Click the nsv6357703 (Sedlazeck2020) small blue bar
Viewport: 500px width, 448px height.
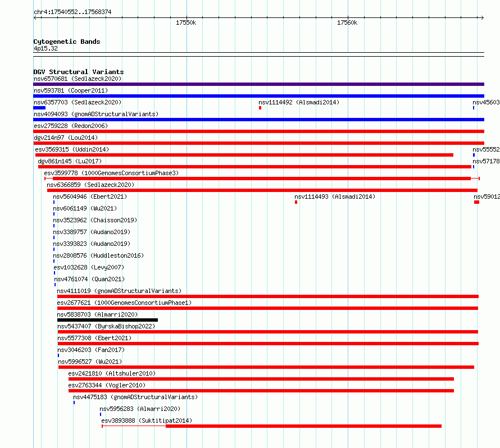tap(39, 108)
